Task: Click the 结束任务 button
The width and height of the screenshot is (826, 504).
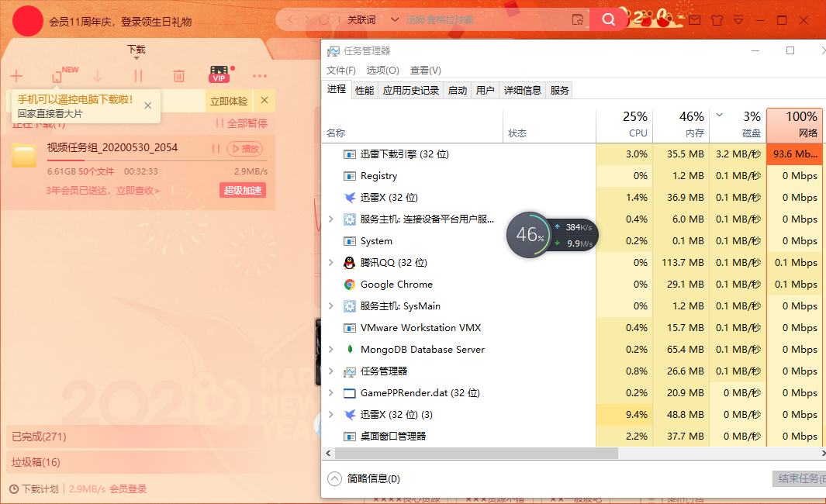Action: (799, 478)
